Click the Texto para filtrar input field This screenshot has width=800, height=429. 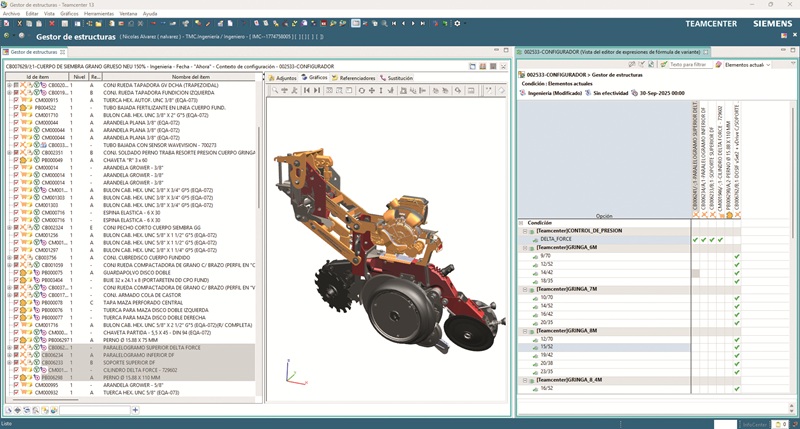690,64
